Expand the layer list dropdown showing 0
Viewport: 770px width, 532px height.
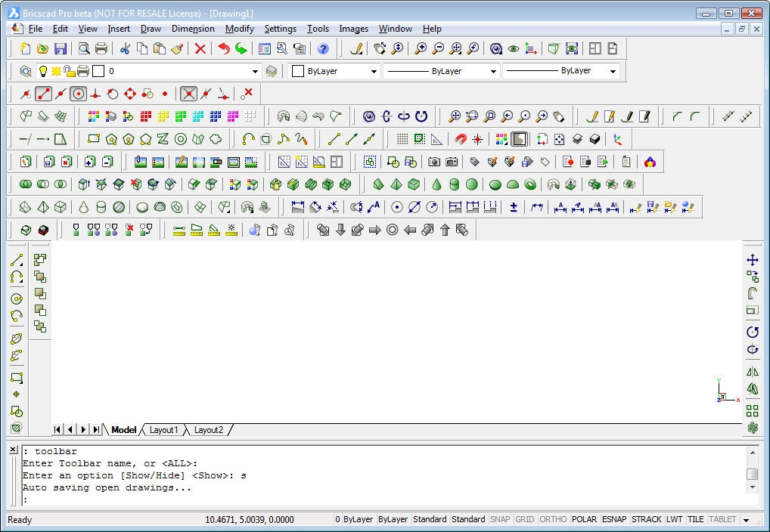pyautogui.click(x=255, y=71)
